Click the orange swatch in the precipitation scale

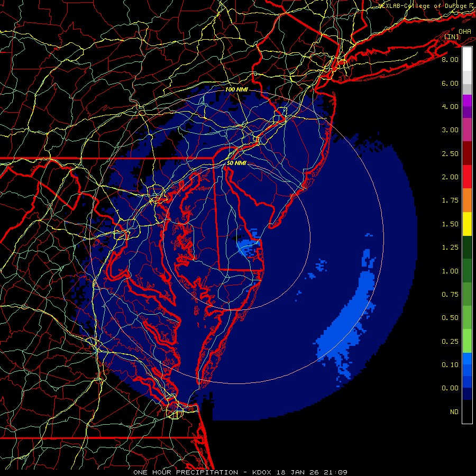point(467,200)
